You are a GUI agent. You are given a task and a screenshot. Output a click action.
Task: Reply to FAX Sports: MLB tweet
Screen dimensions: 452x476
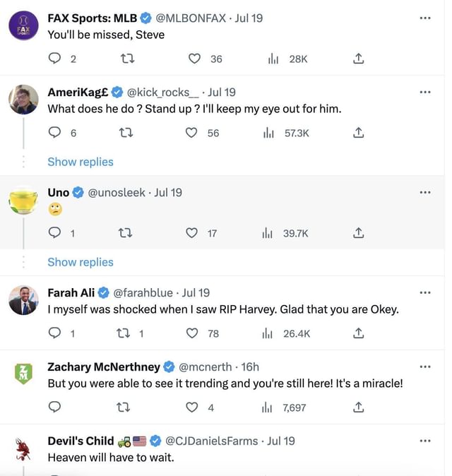click(54, 59)
